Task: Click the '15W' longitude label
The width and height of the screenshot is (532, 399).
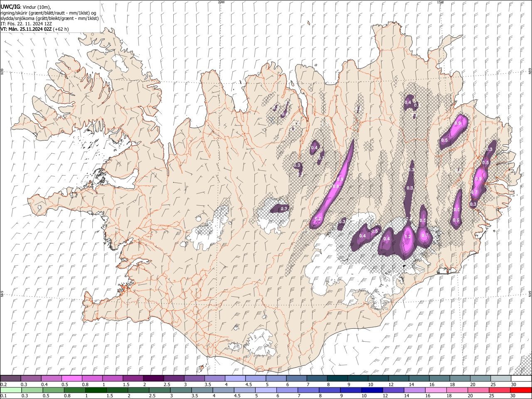Action: tap(440, 2)
